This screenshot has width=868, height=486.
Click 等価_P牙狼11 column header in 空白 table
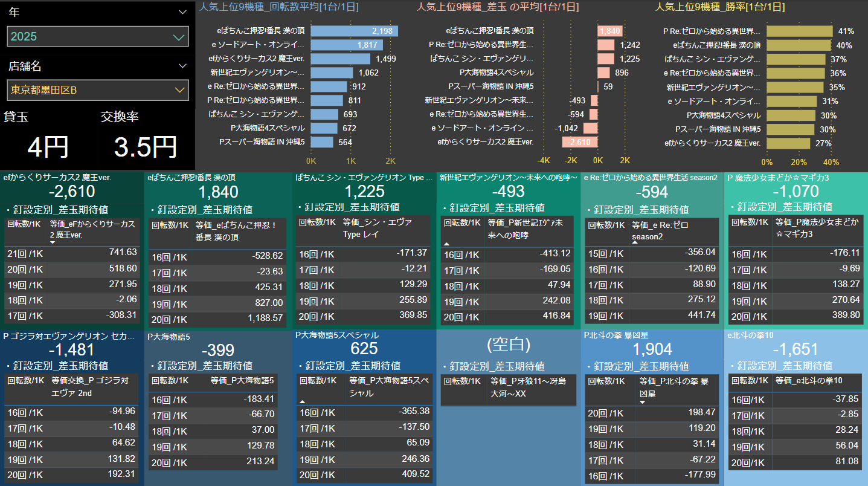[x=529, y=387]
